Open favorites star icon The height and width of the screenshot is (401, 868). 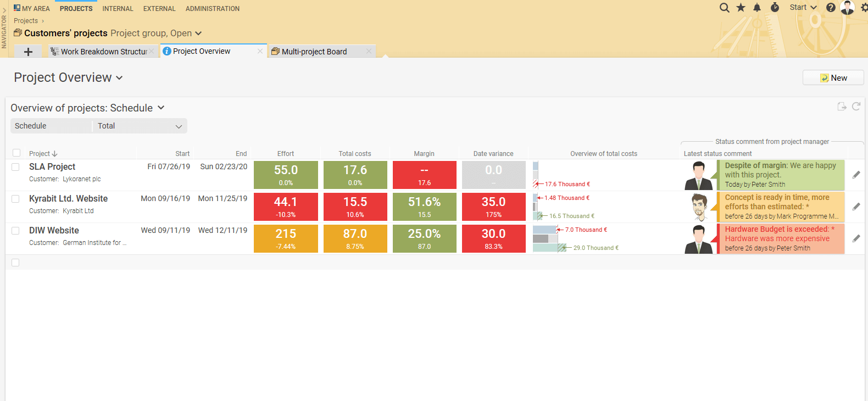click(x=741, y=8)
